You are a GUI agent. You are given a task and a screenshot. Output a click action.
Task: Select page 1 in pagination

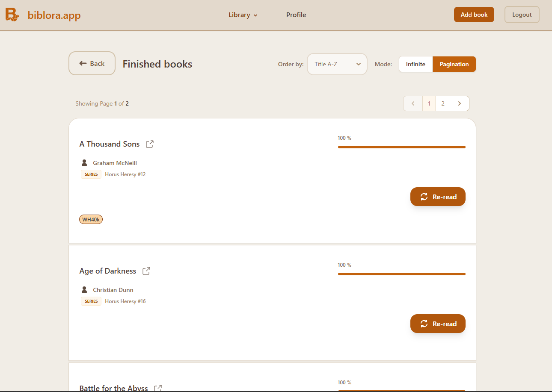[429, 103]
